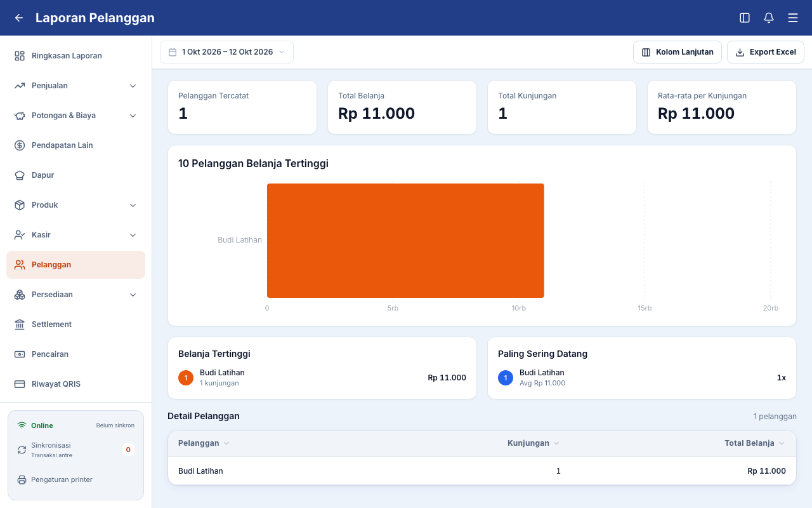The image size is (812, 508).
Task: Click the Online wifi status icon
Action: pyautogui.click(x=22, y=425)
